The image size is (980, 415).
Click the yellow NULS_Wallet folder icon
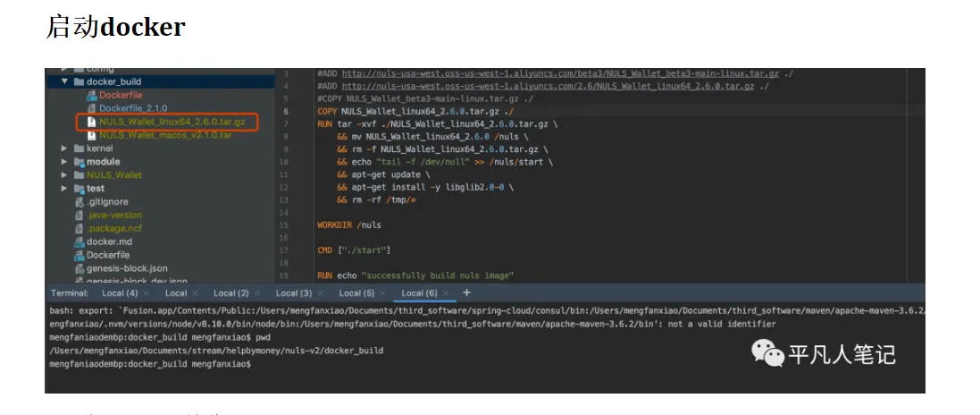click(x=79, y=175)
